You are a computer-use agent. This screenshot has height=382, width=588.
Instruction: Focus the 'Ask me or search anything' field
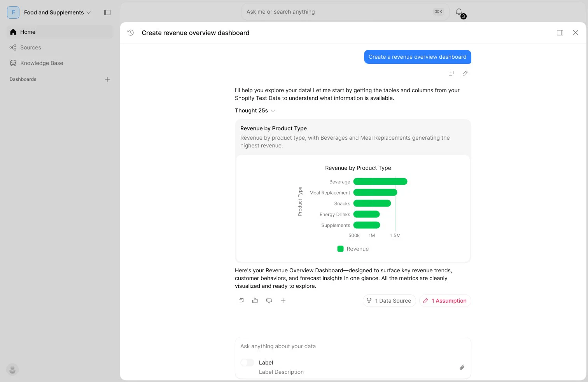(x=345, y=12)
